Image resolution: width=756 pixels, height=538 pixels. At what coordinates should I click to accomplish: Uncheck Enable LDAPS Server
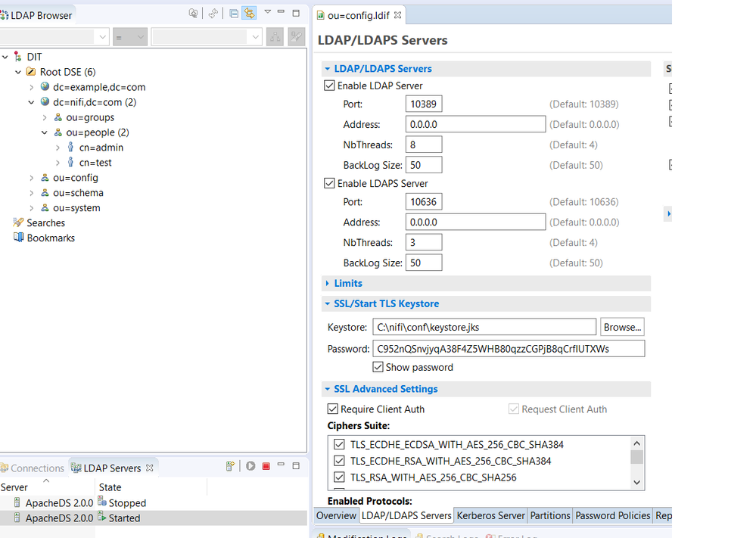point(329,182)
